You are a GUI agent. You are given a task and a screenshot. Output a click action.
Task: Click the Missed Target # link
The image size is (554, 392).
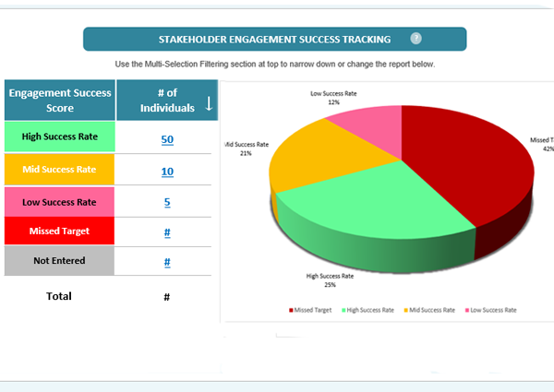coord(167,232)
